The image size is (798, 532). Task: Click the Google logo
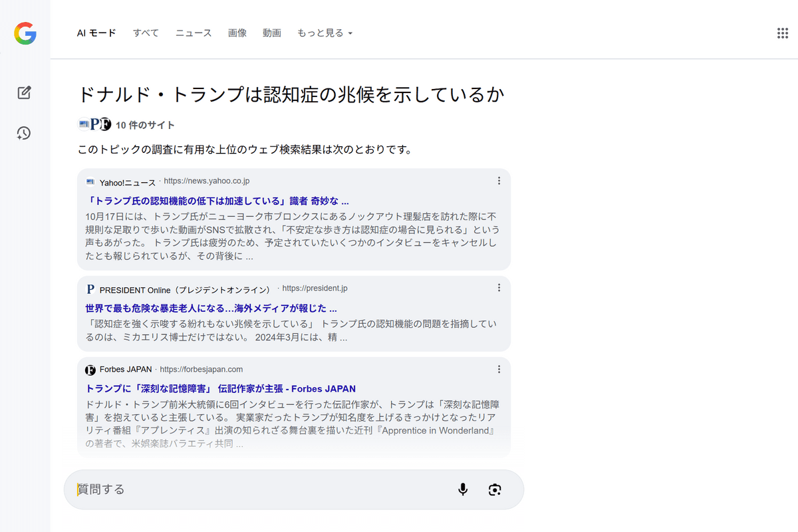(25, 33)
